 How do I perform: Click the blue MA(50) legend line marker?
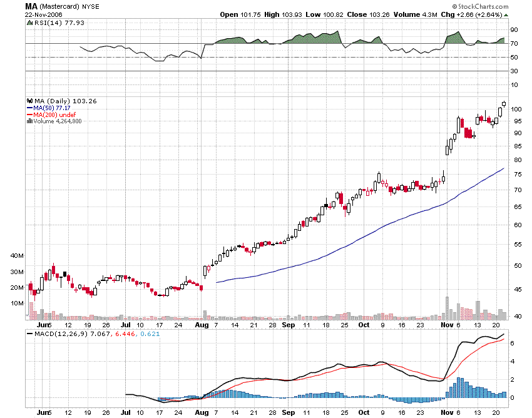coord(30,108)
